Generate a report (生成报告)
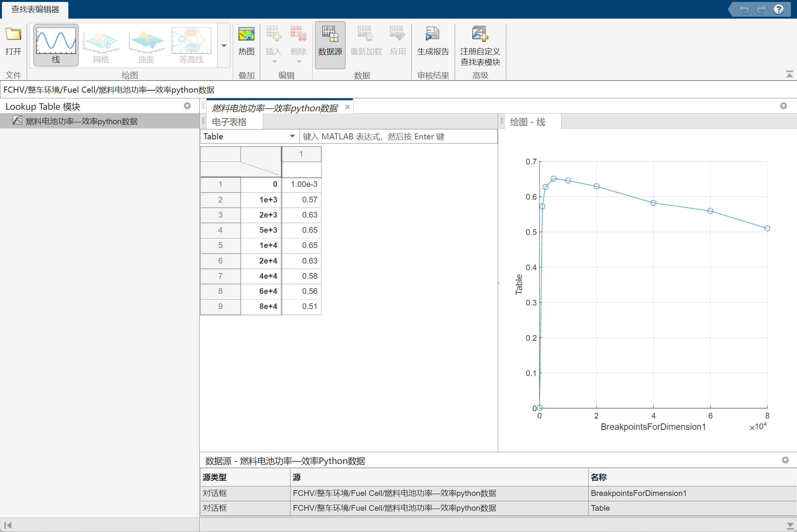Viewport: 797px width, 532px height. (x=433, y=41)
